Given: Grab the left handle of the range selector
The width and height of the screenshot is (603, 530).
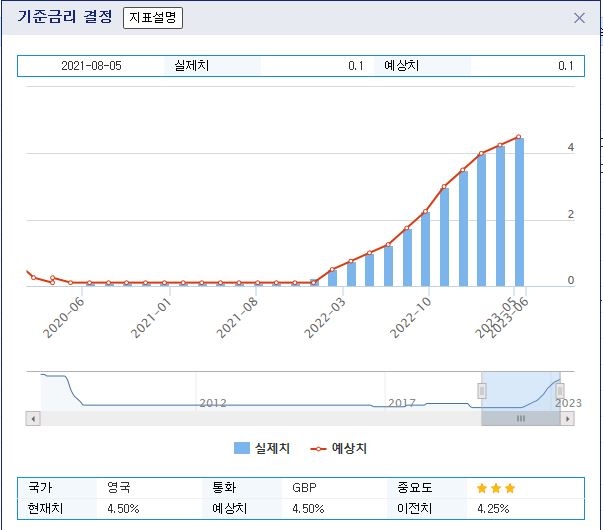Looking at the screenshot, I should point(481,391).
